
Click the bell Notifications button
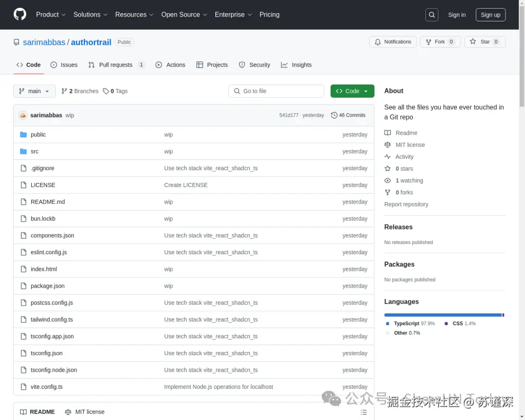click(393, 42)
